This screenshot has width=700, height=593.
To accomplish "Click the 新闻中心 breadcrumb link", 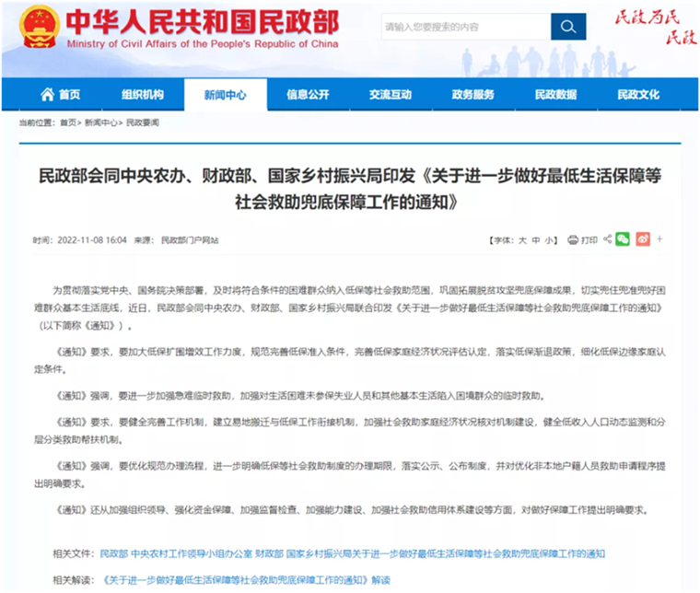I will (x=101, y=122).
